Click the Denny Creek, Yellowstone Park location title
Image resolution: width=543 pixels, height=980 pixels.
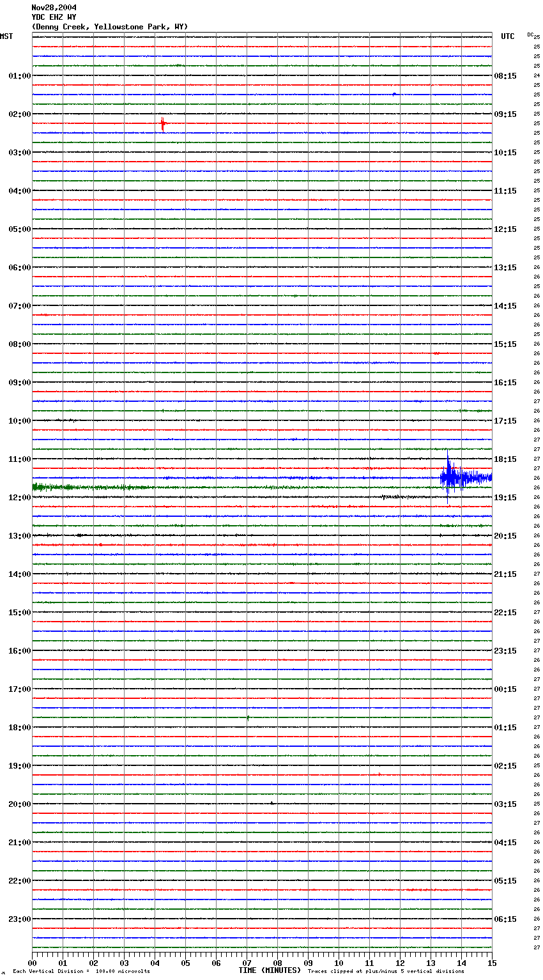(110, 27)
